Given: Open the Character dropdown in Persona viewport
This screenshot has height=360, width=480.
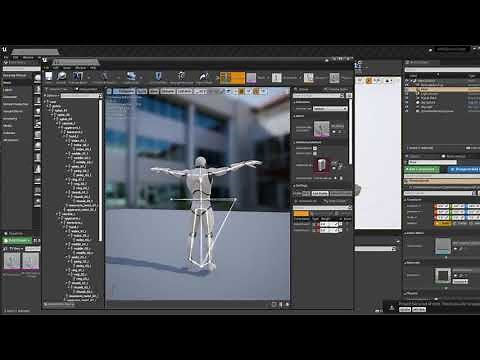Looking at the screenshot, I should (x=168, y=91).
